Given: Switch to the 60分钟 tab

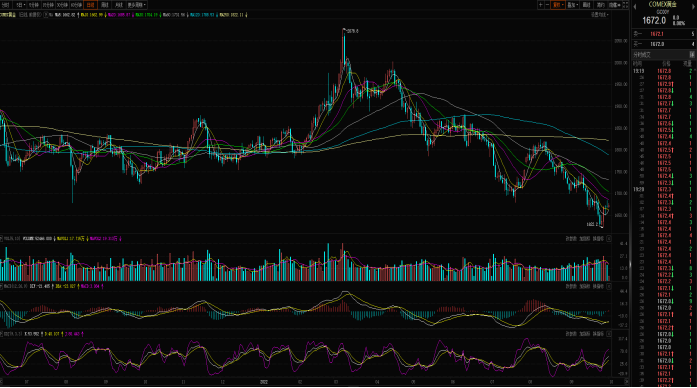Looking at the screenshot, I should (x=76, y=5).
